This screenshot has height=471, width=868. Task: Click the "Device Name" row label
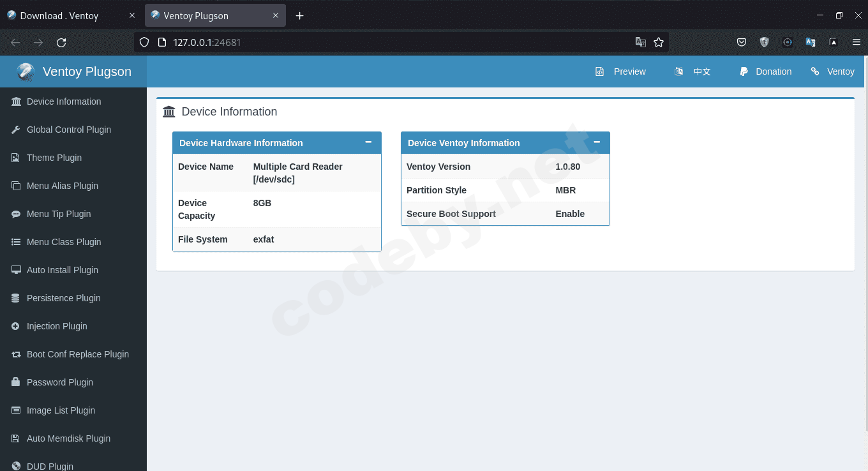coord(206,167)
